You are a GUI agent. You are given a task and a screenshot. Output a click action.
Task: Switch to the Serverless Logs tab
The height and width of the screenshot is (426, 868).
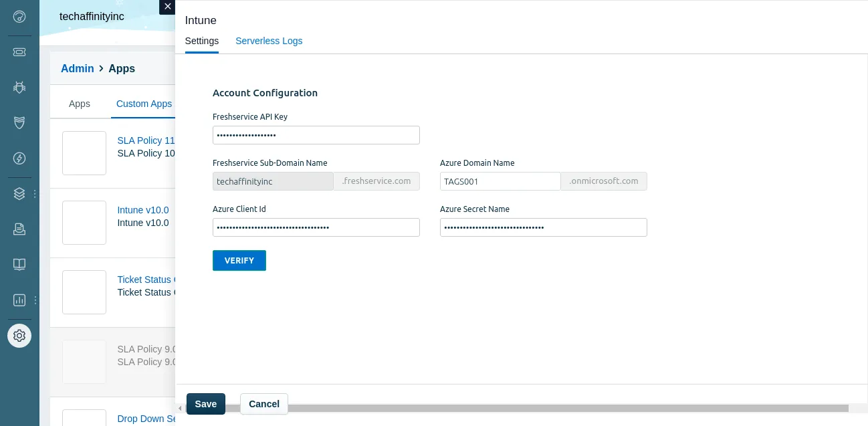click(269, 41)
